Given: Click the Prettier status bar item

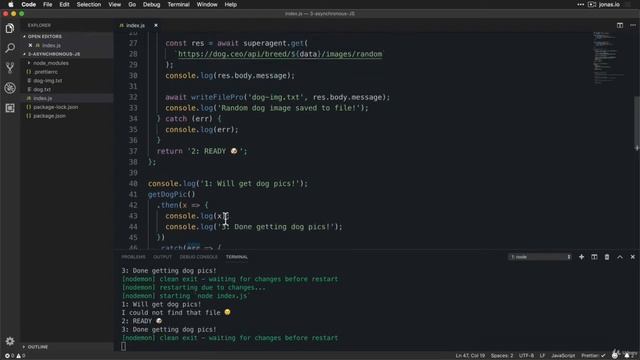Looking at the screenshot, I should (593, 356).
